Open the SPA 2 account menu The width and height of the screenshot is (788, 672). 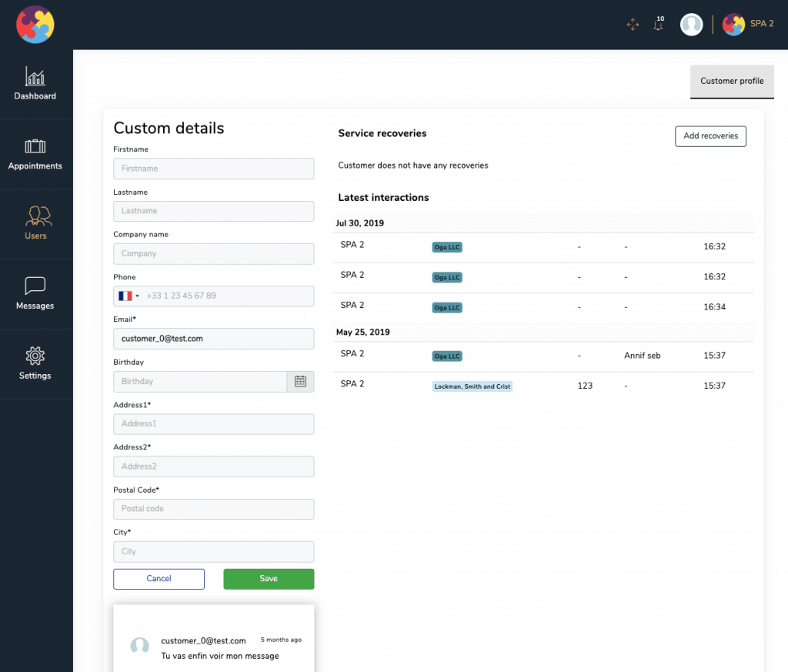(748, 24)
